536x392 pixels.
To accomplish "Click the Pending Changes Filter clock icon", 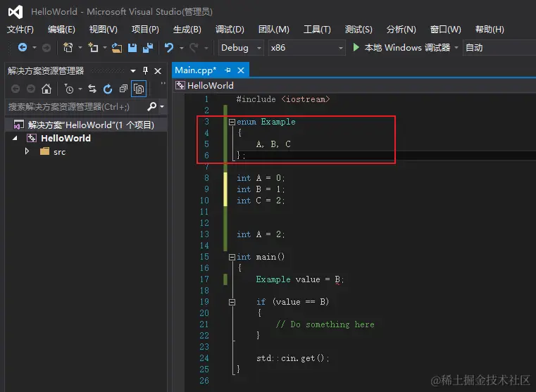I will [69, 89].
